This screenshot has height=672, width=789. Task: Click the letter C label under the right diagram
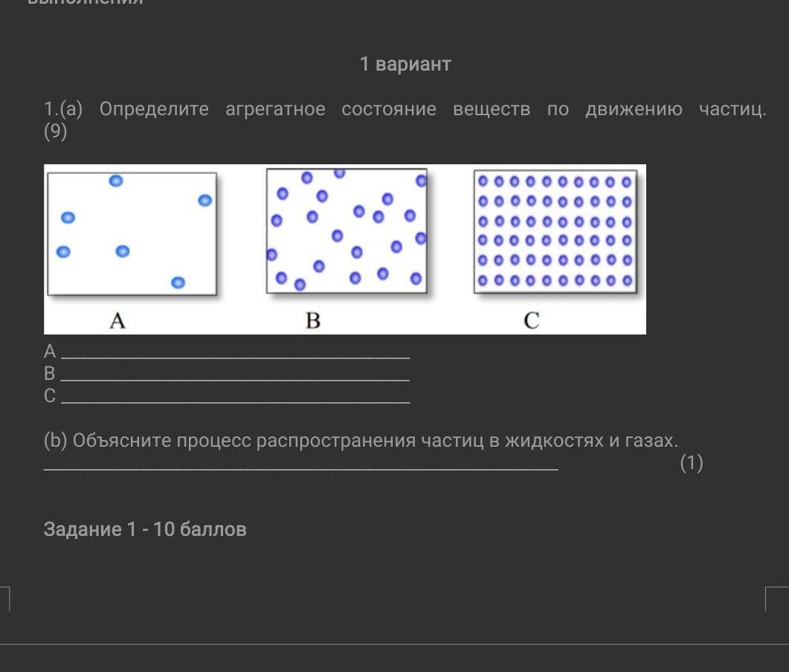click(531, 320)
